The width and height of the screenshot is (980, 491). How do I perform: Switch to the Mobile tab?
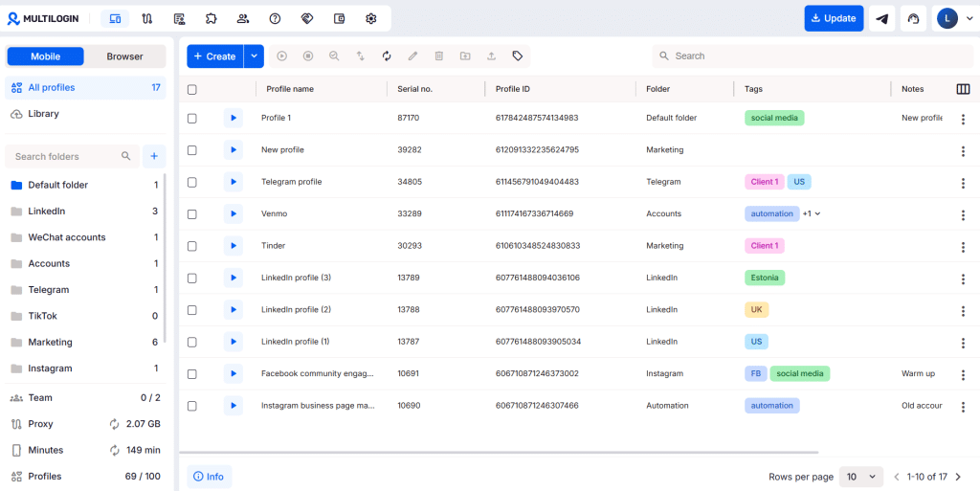click(46, 56)
